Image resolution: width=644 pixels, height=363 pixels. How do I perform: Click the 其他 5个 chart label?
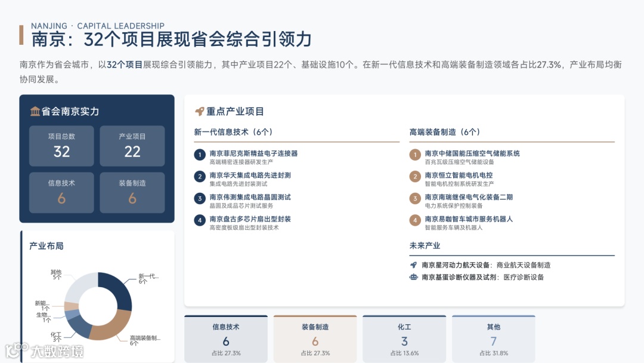point(56,275)
